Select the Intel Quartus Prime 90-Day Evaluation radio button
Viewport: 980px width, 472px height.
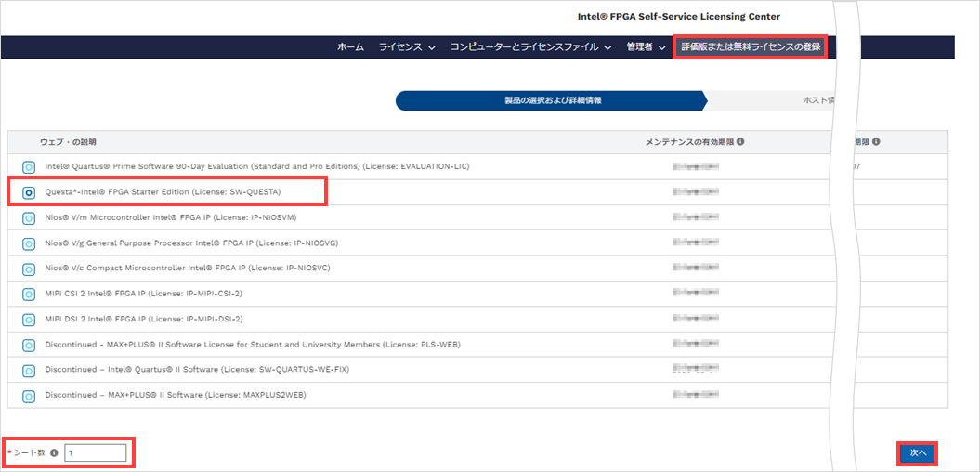28,167
